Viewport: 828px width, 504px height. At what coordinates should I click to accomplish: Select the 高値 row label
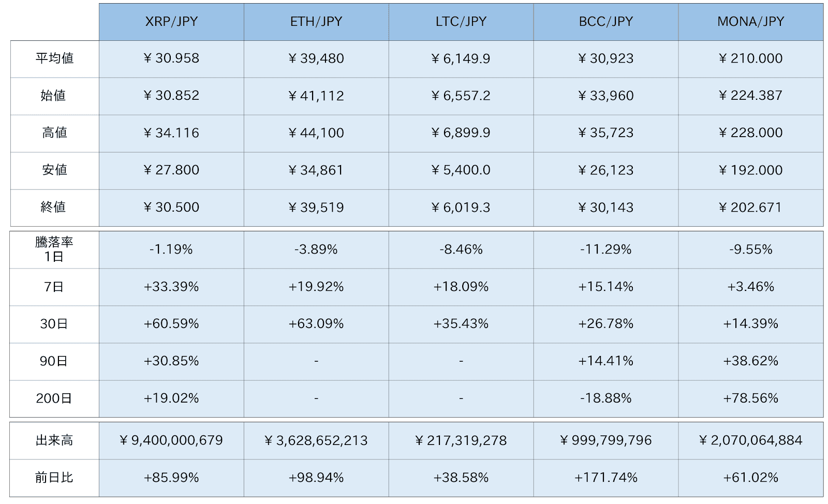[54, 133]
